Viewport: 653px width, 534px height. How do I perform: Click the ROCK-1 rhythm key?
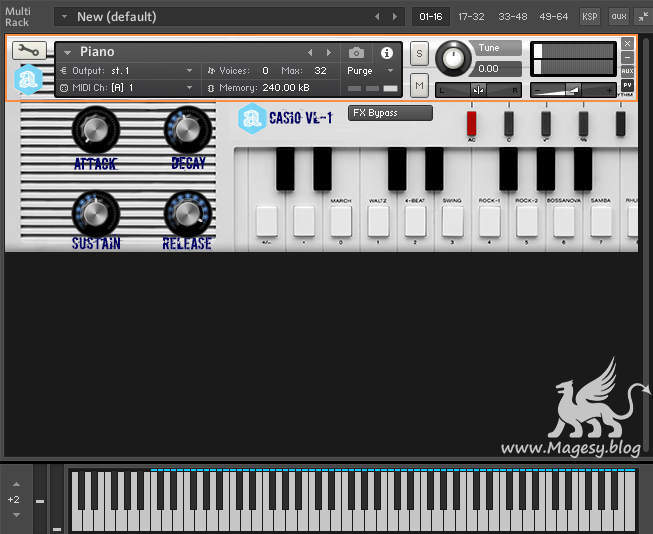490,221
